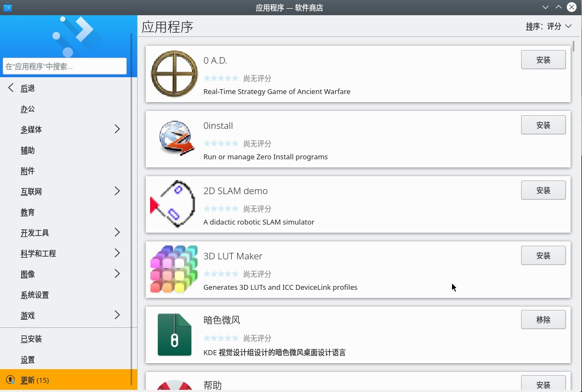Expand the 科学和工程 category arrow

tap(117, 253)
